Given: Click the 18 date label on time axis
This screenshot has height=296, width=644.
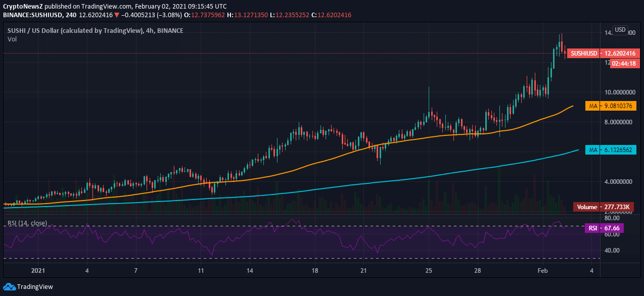Looking at the screenshot, I should tap(314, 270).
